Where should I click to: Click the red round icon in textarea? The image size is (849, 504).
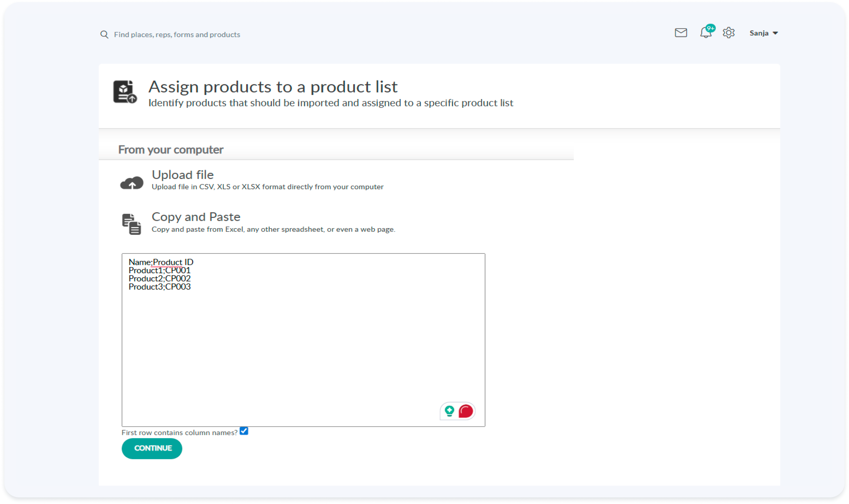[466, 411]
